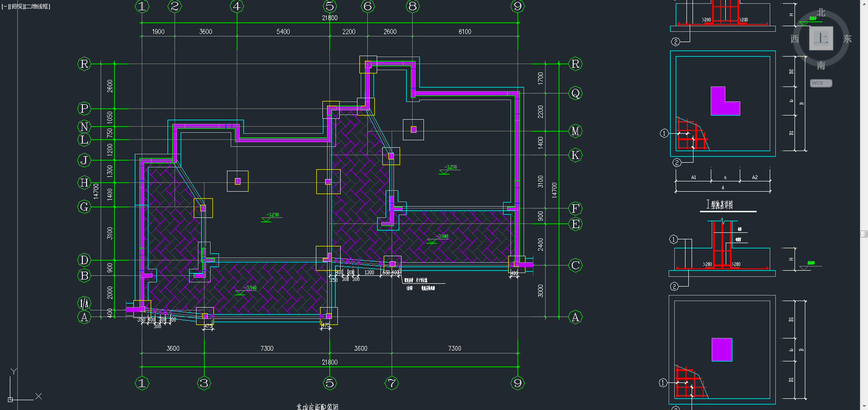868x410 pixels.
Task: Select grid axis bubble P
Action: point(84,108)
